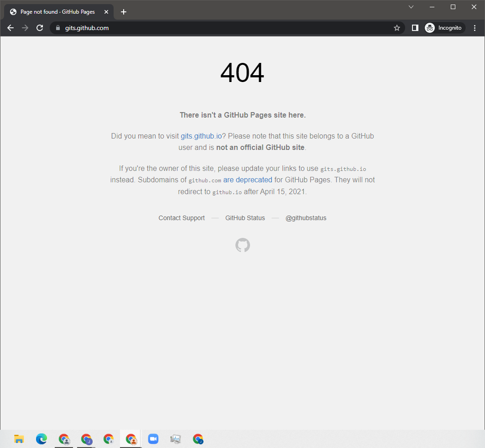The width and height of the screenshot is (485, 448).
Task: Select the 'Page not found · GitHub Pages' tab
Action: coord(59,12)
